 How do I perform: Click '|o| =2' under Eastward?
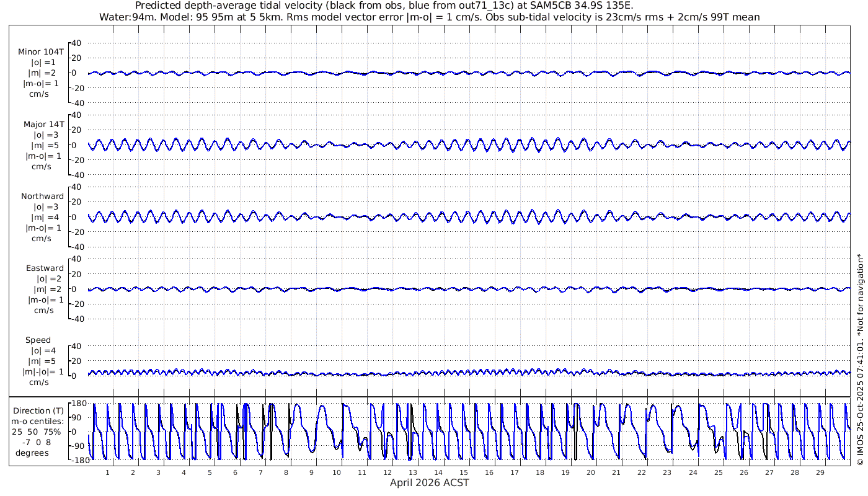coord(50,279)
